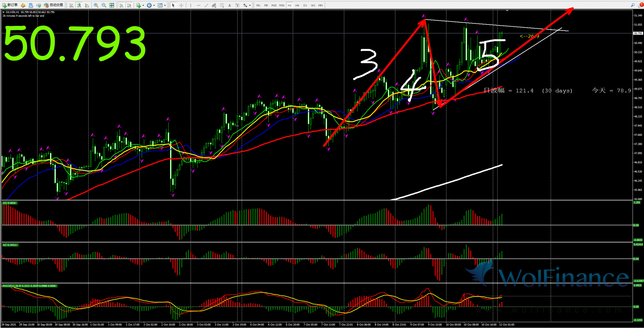Viewport: 644px width, 328px height.
Task: Switch to the H4 timeframe
Action: coord(297,5)
